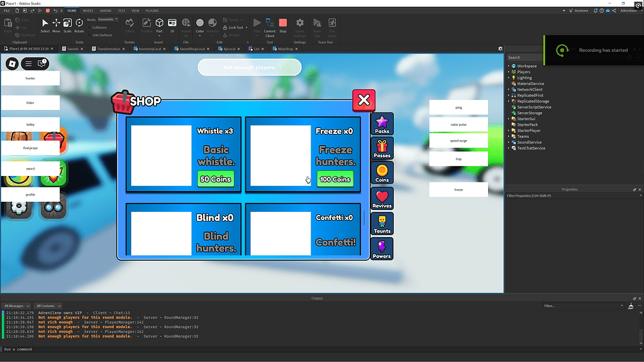Buy Whistle for 50 Coins
Screen dimensions: 644x362
coord(216,179)
